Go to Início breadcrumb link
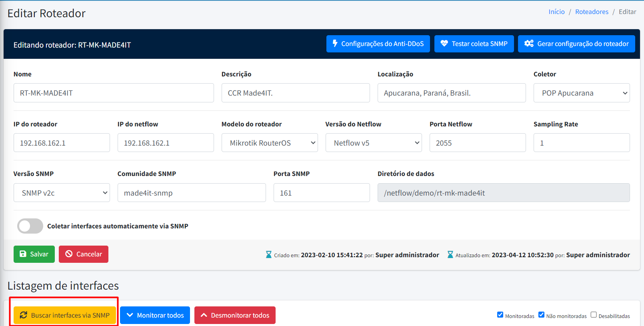The height and width of the screenshot is (326, 644). point(556,12)
